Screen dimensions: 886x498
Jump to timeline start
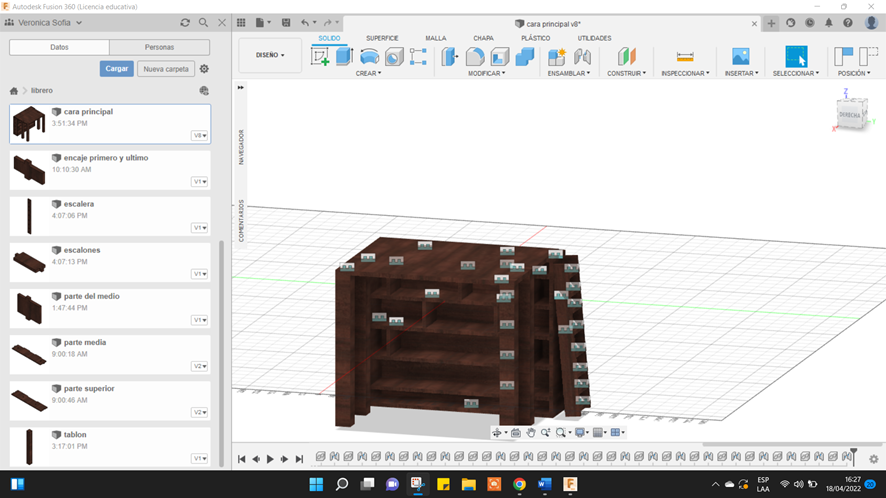point(241,459)
